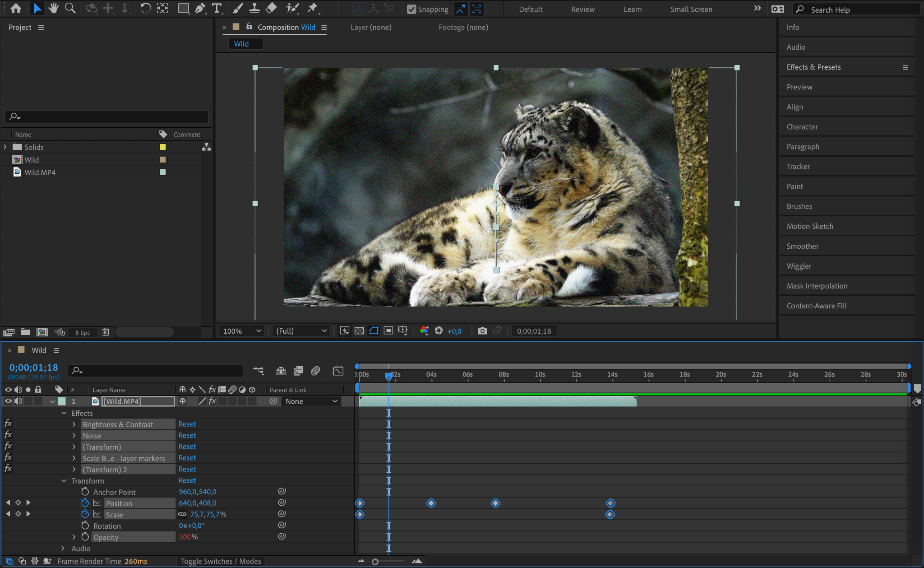Pick the Puppet Pin tool
Image resolution: width=924 pixels, height=568 pixels.
[312, 8]
